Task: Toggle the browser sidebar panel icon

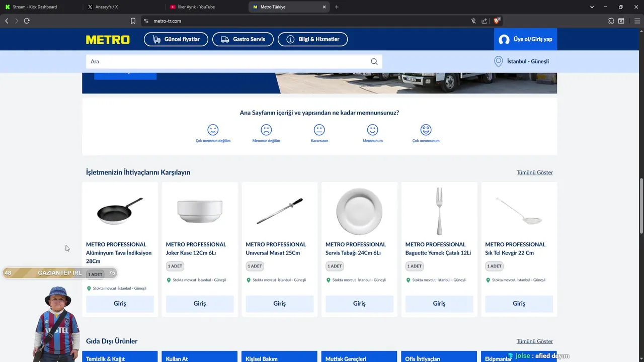Action: click(x=621, y=21)
